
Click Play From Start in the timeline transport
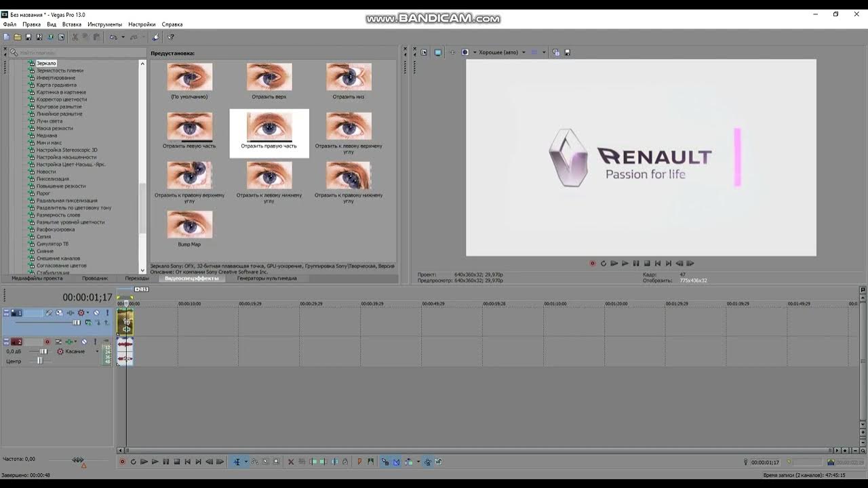pyautogui.click(x=144, y=462)
